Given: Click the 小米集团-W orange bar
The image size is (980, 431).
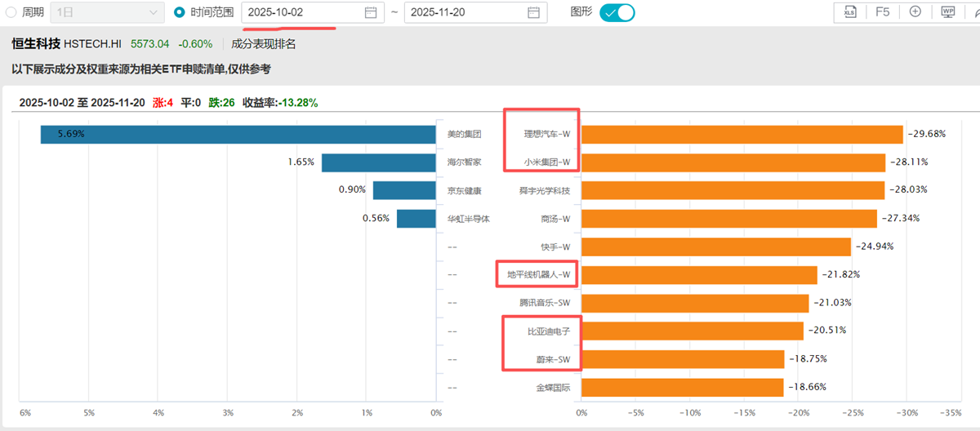Looking at the screenshot, I should (733, 162).
